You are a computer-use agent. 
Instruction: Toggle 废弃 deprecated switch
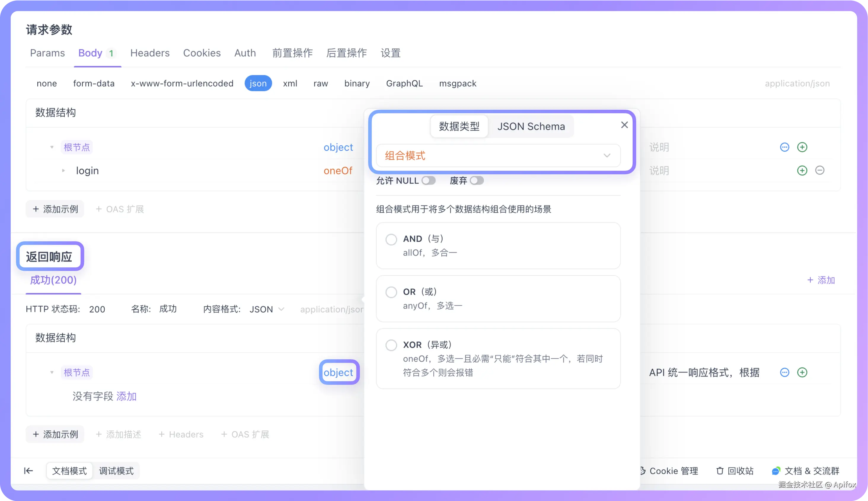tap(476, 180)
